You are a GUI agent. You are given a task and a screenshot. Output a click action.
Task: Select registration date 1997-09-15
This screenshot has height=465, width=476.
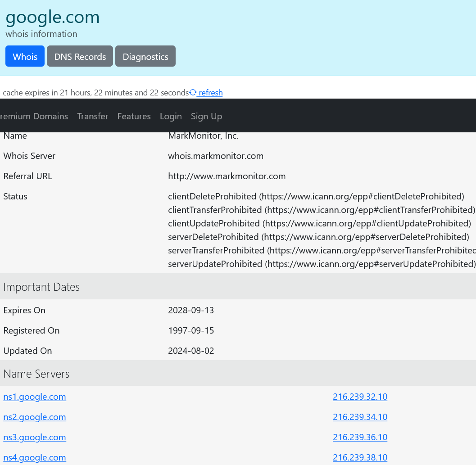(x=191, y=330)
